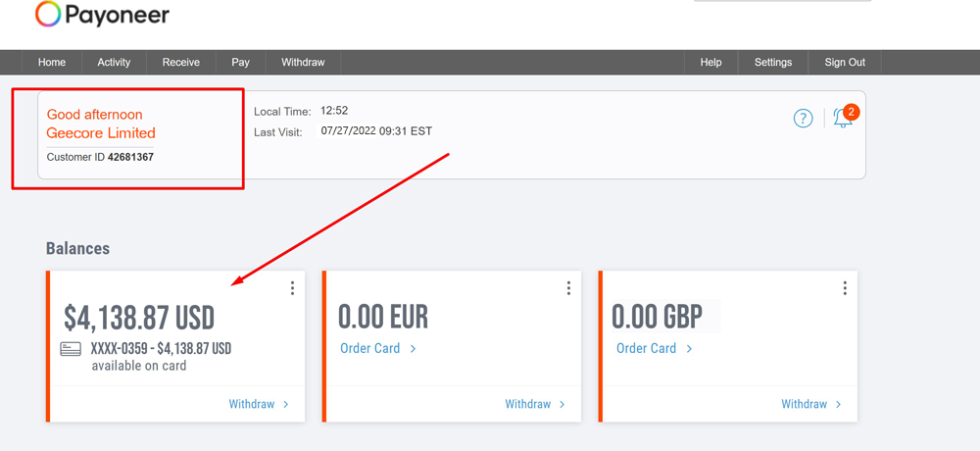This screenshot has height=451, width=980.
Task: Open the EUR balance three-dot menu
Action: click(568, 287)
